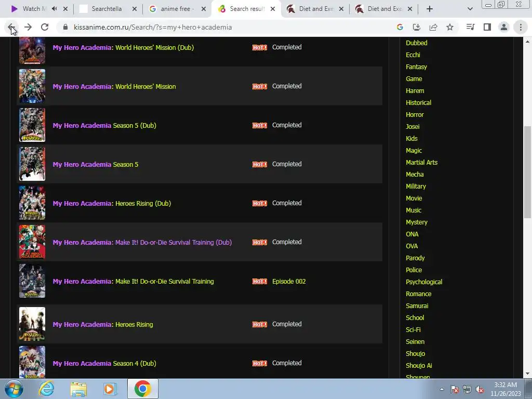Toggle the browser side panel
Viewport: 532px width, 399px height.
point(487,27)
